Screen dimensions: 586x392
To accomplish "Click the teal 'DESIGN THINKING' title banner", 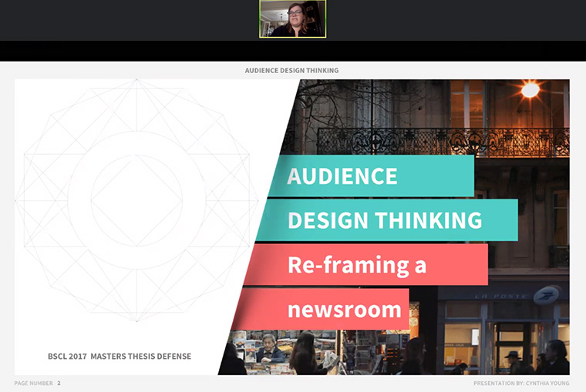I will [x=387, y=220].
